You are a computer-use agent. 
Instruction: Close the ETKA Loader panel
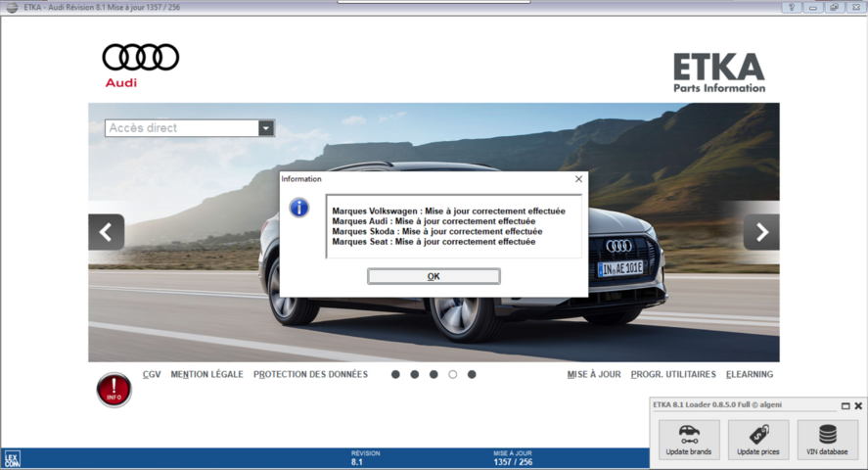click(x=858, y=405)
